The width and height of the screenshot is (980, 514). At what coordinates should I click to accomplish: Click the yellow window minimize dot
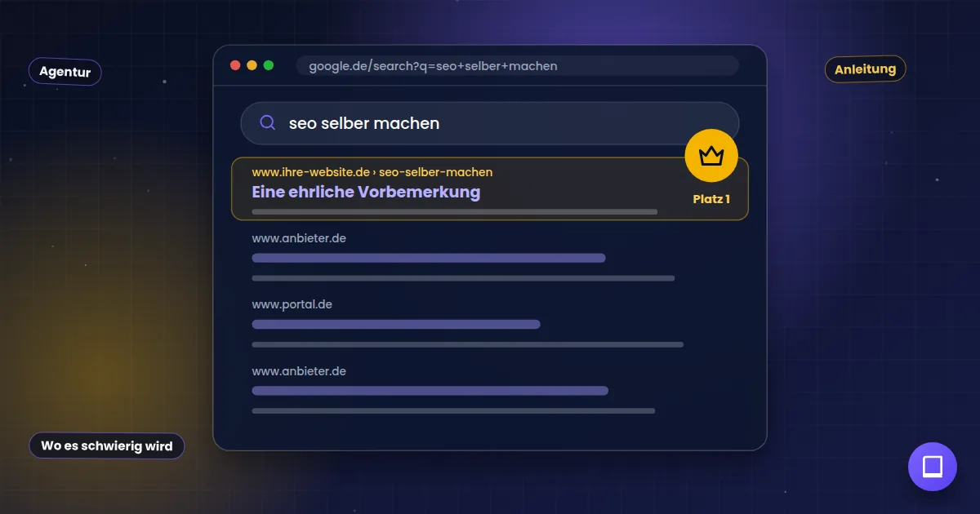click(252, 65)
